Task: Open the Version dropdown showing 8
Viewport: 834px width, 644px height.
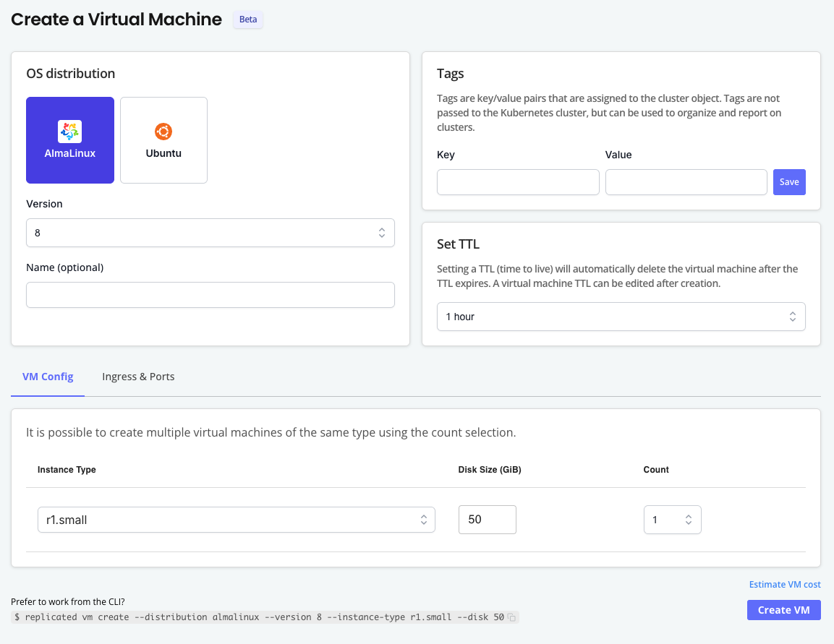Action: 210,232
